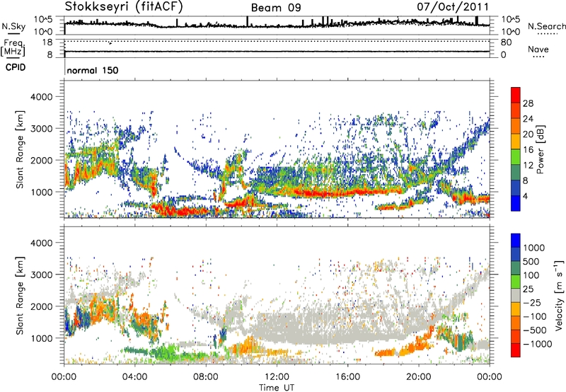Screen dimensions: 566x392
Task: Click the '80' Nave axis tick label
Action: coord(506,42)
